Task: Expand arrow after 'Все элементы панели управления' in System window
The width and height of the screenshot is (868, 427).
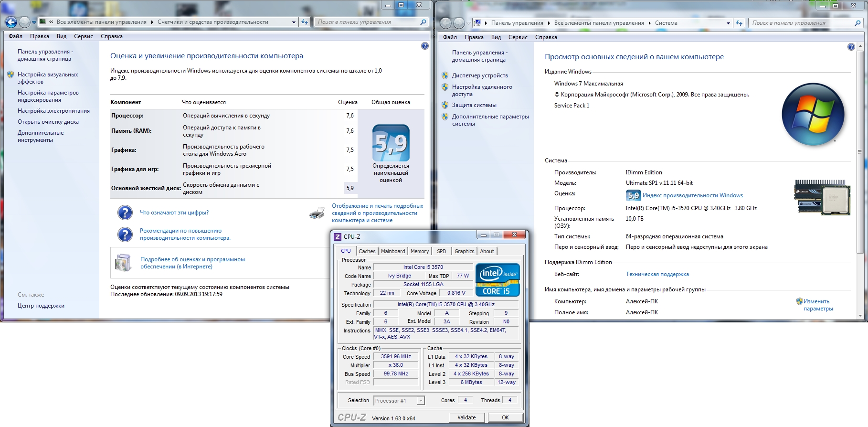Action: pos(649,23)
